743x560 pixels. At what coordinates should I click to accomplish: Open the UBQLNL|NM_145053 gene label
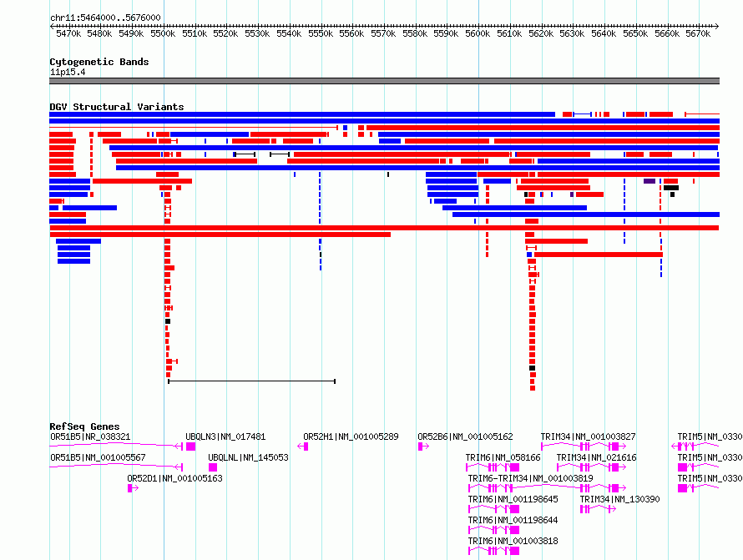[248, 457]
